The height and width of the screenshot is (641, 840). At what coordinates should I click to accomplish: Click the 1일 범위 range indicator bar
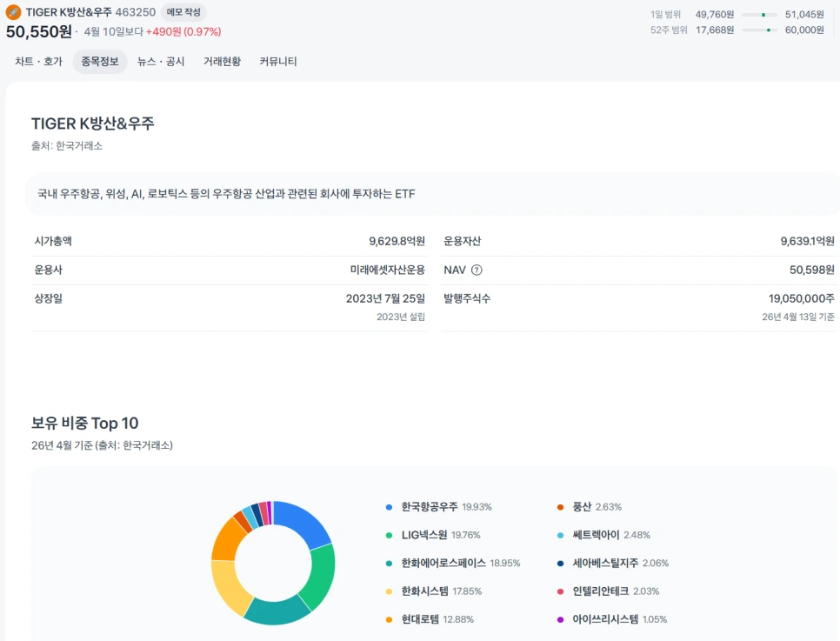coord(759,15)
